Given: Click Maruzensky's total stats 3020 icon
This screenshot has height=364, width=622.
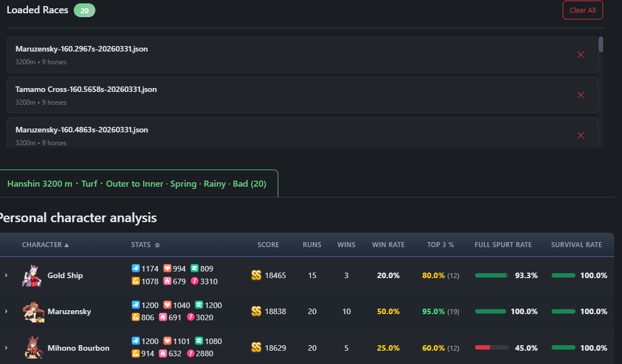Looking at the screenshot, I should pos(190,317).
